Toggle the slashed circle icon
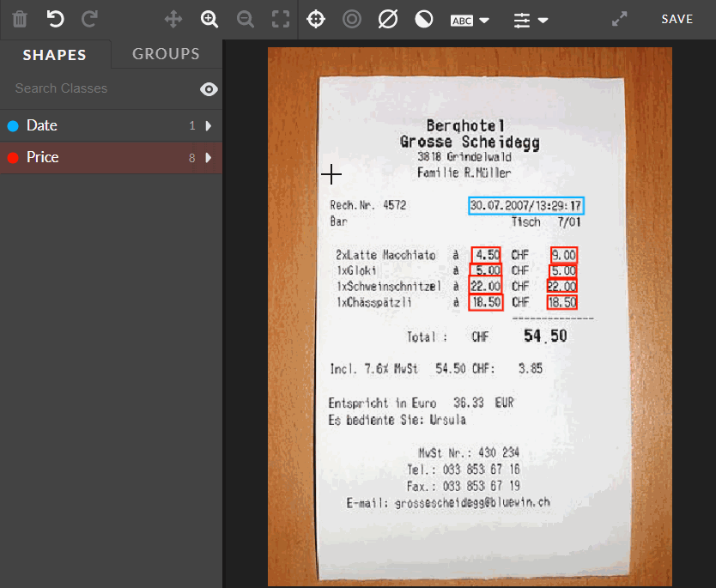The image size is (716, 588). pos(388,19)
